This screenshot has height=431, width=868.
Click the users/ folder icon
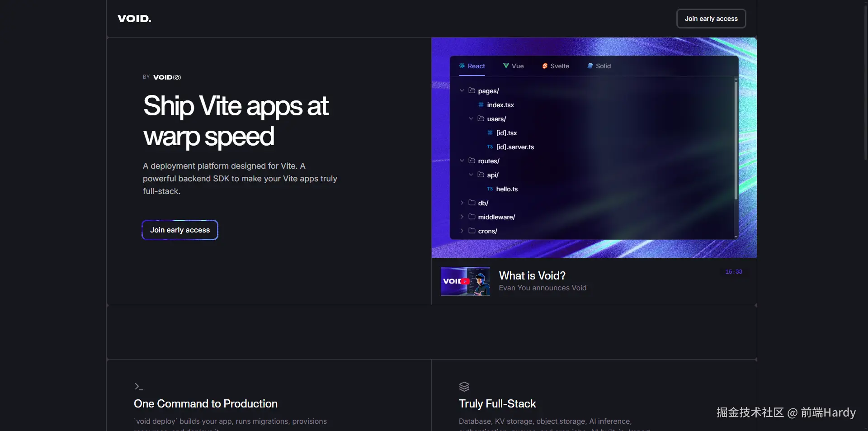click(481, 118)
